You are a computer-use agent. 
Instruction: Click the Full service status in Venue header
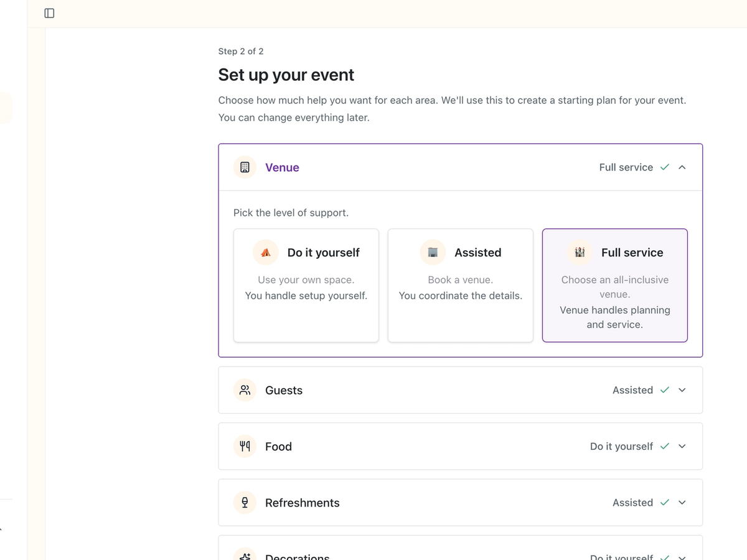point(626,167)
